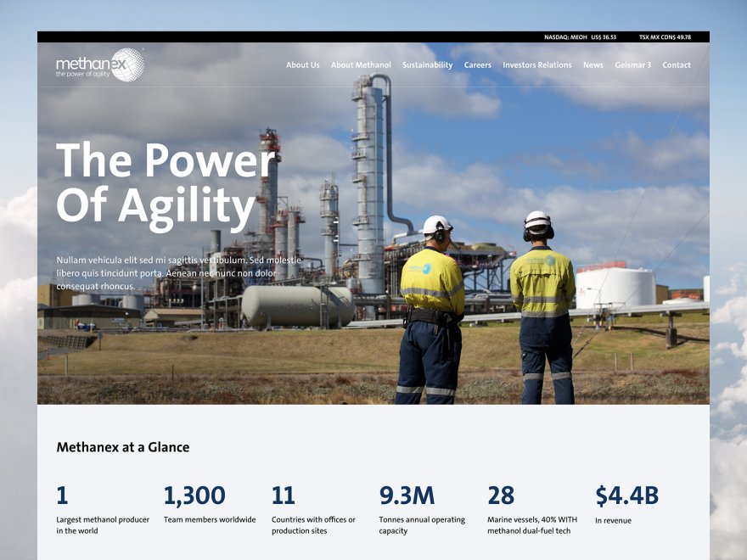This screenshot has height=560, width=747.
Task: Go to the News page
Action: (x=593, y=64)
